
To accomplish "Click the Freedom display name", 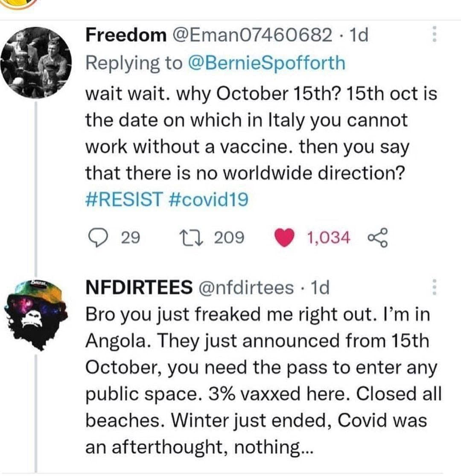I will 125,35.
